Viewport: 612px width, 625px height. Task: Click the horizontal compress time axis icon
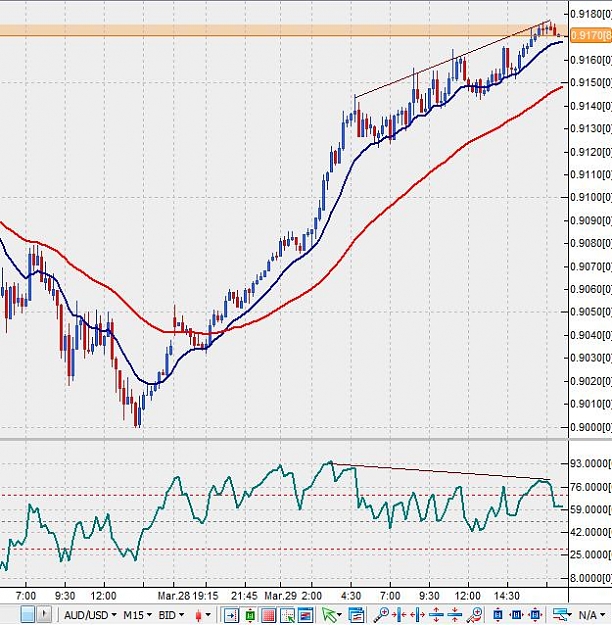point(399,615)
